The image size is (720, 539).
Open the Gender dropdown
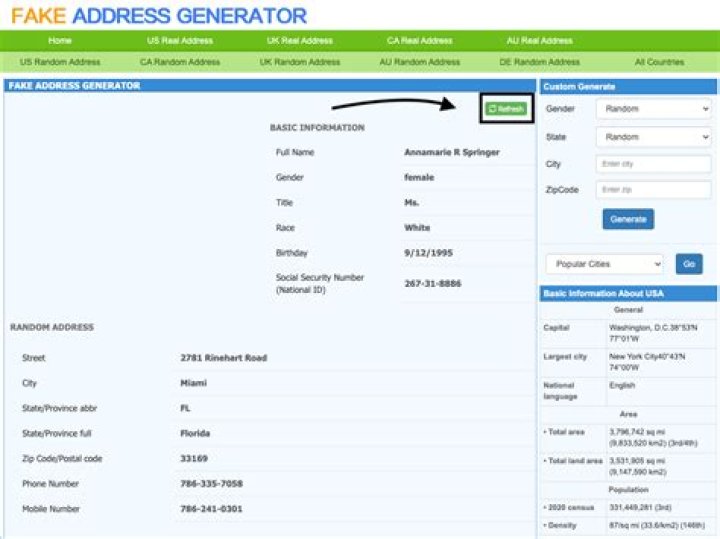pos(653,108)
